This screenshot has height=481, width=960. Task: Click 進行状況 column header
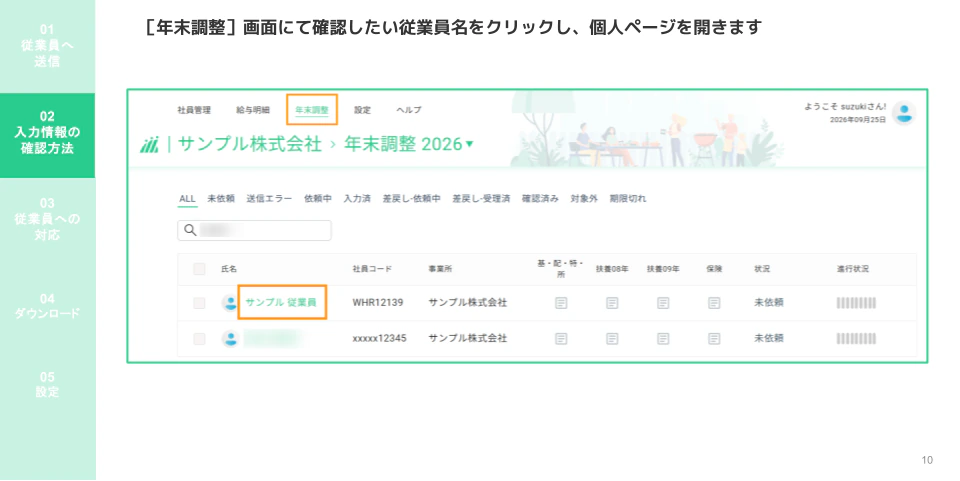coord(853,269)
